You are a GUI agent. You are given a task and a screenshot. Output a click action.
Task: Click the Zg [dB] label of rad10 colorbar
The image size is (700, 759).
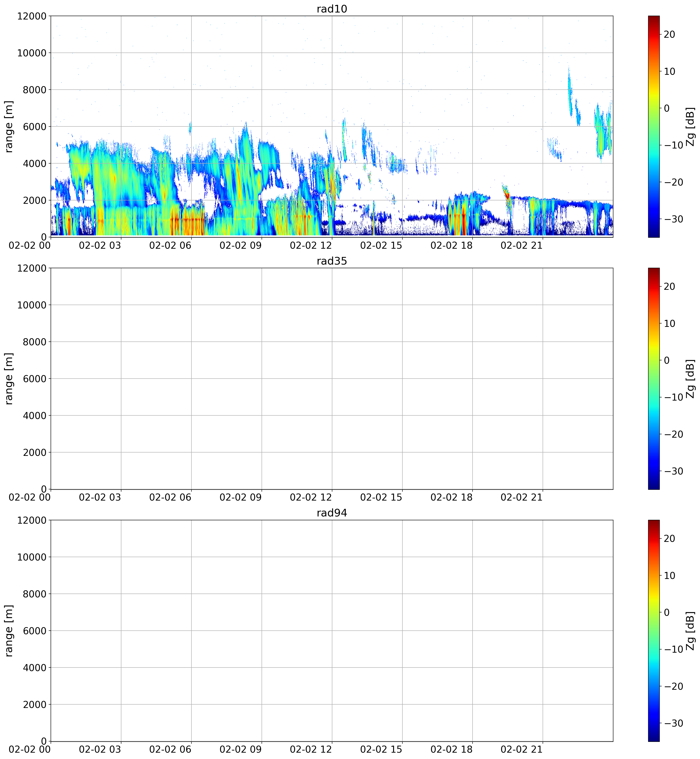click(x=690, y=126)
